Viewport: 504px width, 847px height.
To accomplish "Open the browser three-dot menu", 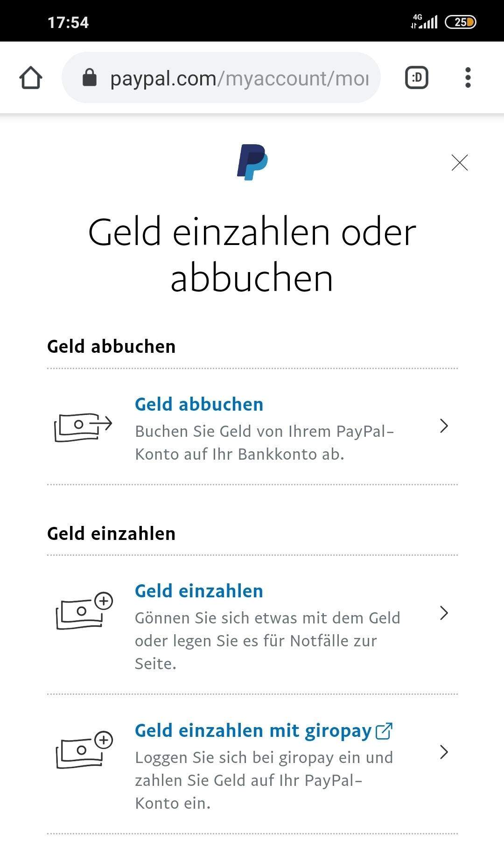I will pyautogui.click(x=468, y=77).
